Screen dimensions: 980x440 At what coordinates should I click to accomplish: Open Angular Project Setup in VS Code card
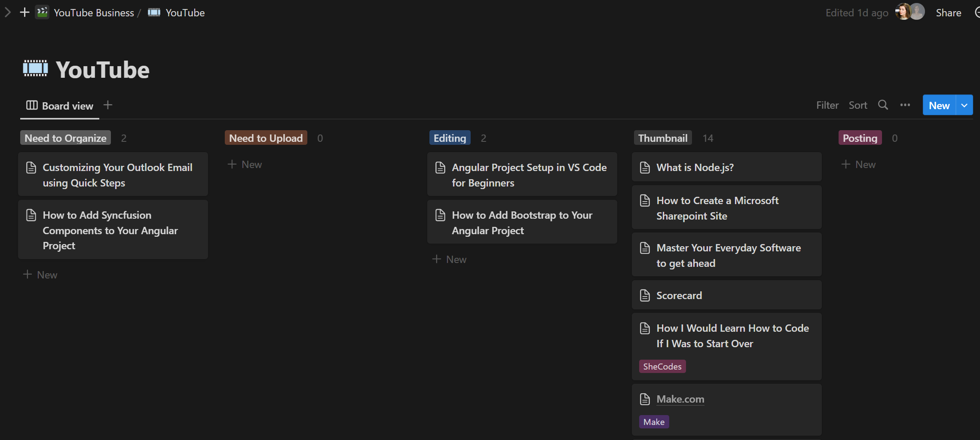click(522, 174)
